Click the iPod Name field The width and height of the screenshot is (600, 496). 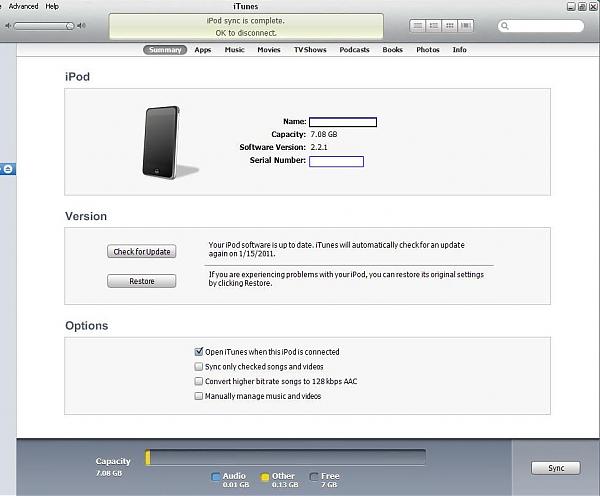[343, 122]
